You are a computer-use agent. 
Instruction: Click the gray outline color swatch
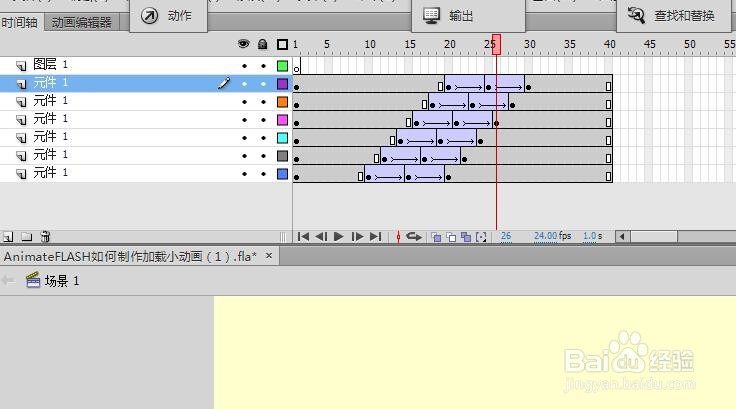(282, 155)
